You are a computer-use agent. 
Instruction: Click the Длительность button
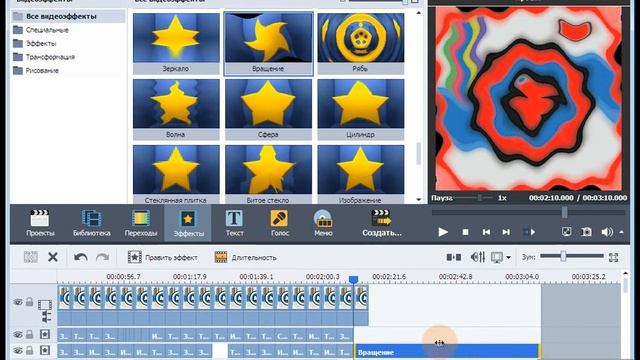pyautogui.click(x=246, y=257)
